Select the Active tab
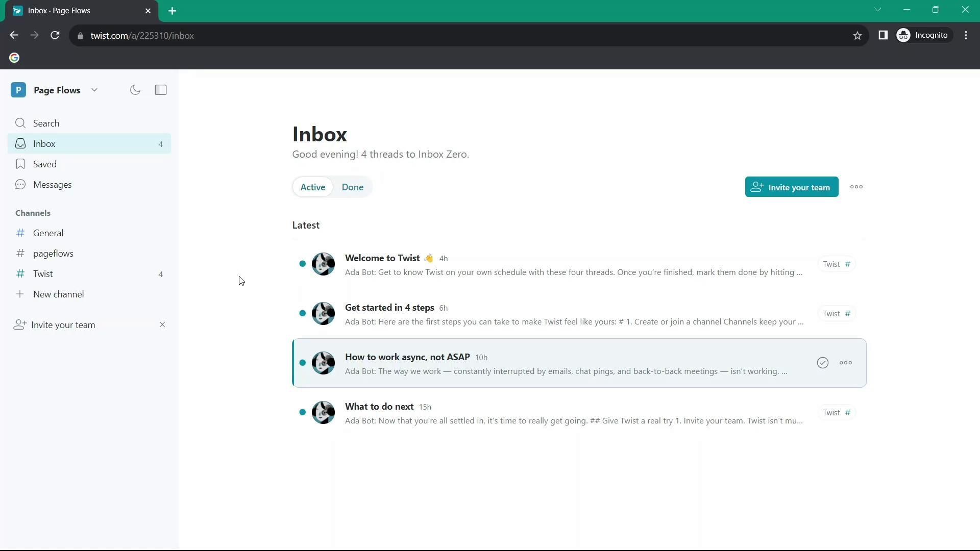The height and width of the screenshot is (551, 980). tap(312, 187)
